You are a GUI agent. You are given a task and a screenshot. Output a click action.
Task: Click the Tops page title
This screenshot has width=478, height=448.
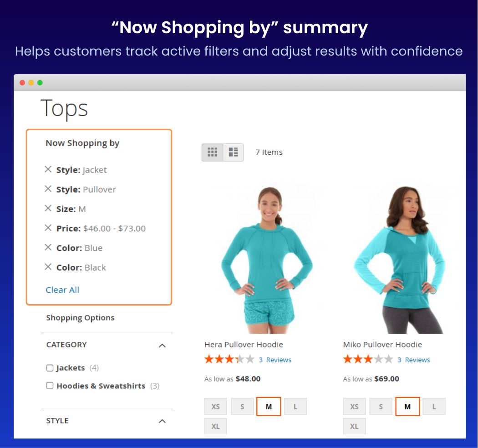[x=64, y=108]
